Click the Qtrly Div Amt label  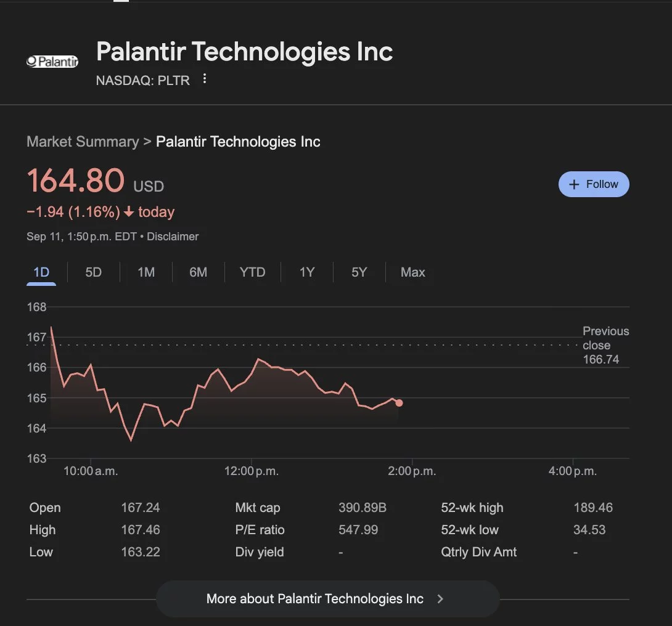(x=478, y=552)
